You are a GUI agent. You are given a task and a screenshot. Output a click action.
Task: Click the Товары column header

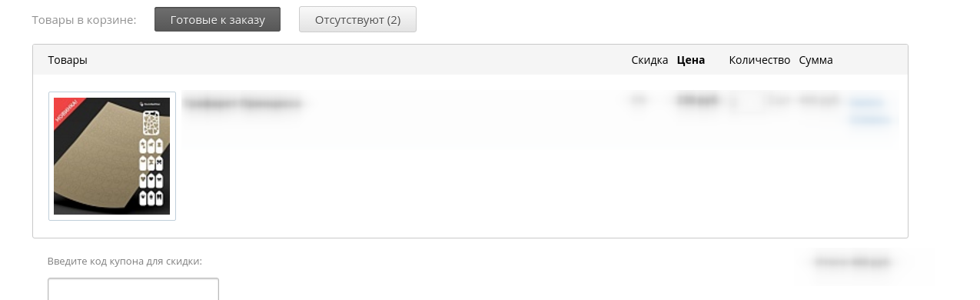click(x=68, y=60)
